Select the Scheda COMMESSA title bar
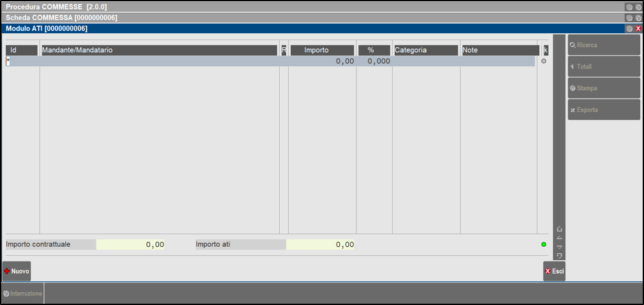 (313, 17)
